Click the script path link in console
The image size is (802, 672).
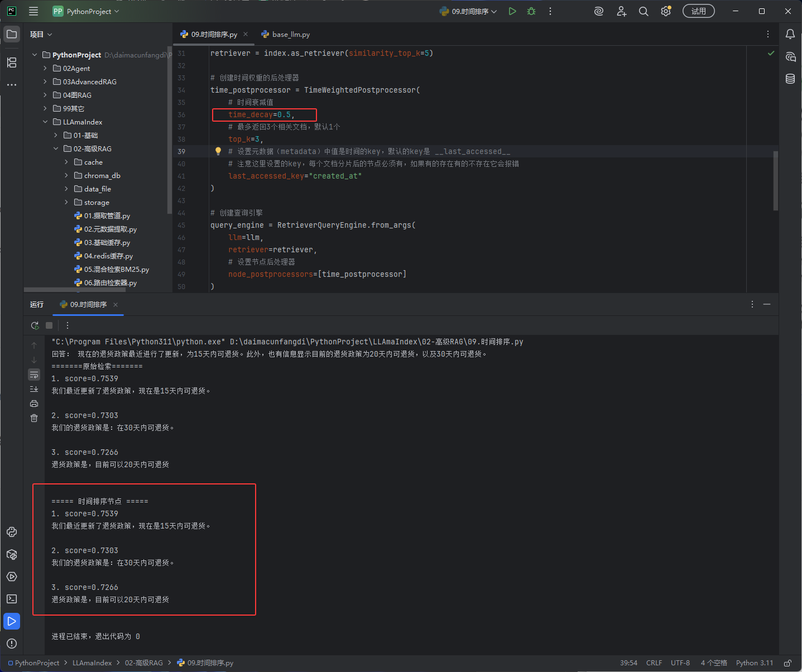click(x=377, y=342)
